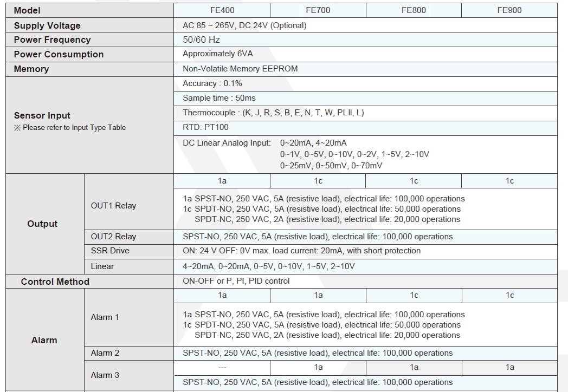Click OUT1 Relay 1a SPST-NO description line

(x=324, y=199)
